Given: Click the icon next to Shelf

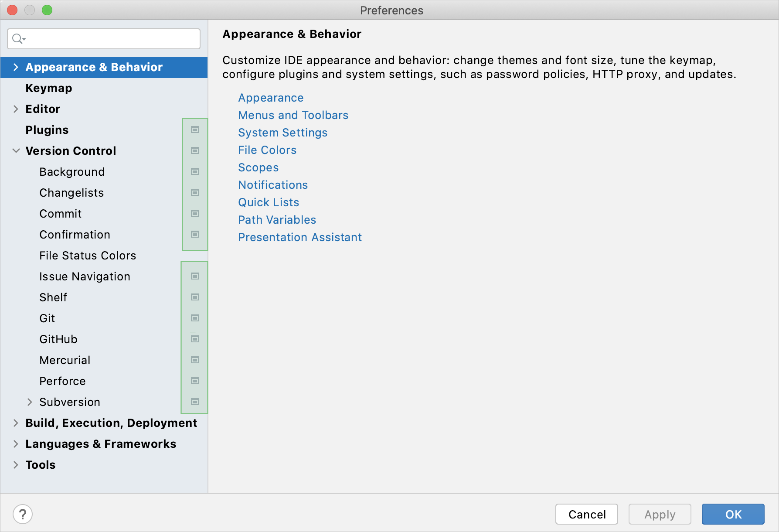Looking at the screenshot, I should pos(195,297).
